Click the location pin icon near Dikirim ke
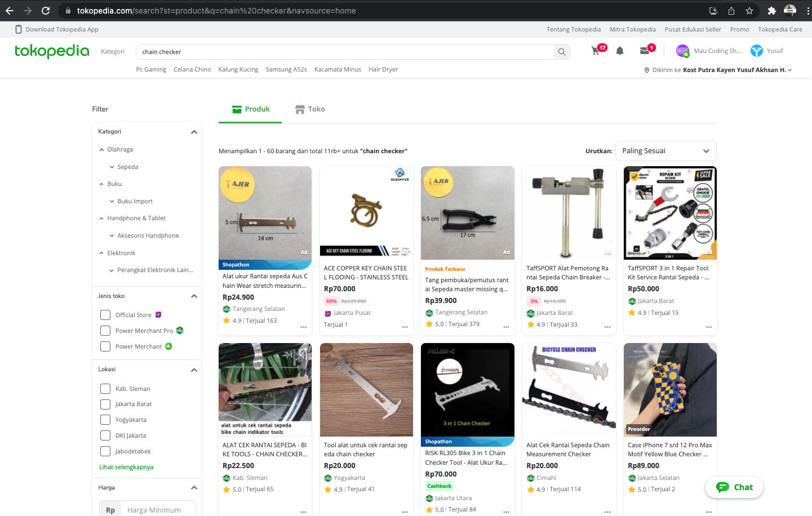This screenshot has width=812, height=516. [647, 70]
